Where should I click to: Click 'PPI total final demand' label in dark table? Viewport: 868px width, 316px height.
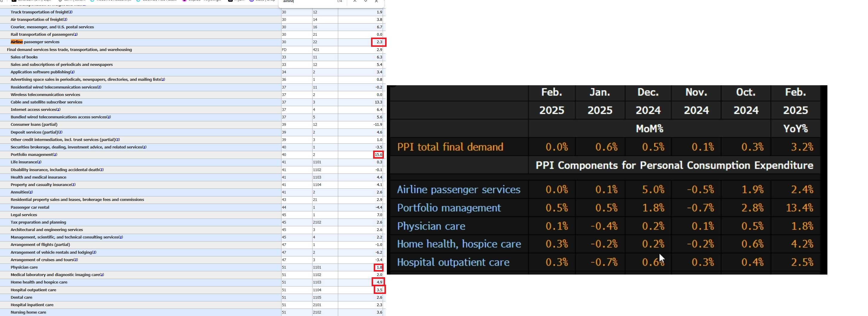point(450,147)
